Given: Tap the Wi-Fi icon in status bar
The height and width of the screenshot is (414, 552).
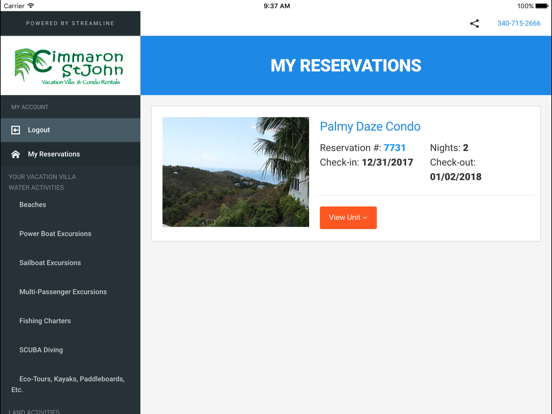Looking at the screenshot, I should (31, 6).
